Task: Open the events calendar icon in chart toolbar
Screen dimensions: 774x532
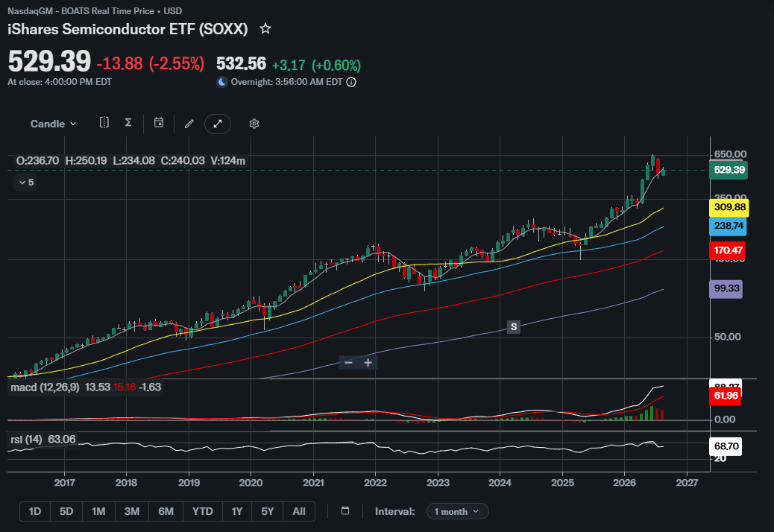Action: click(158, 123)
